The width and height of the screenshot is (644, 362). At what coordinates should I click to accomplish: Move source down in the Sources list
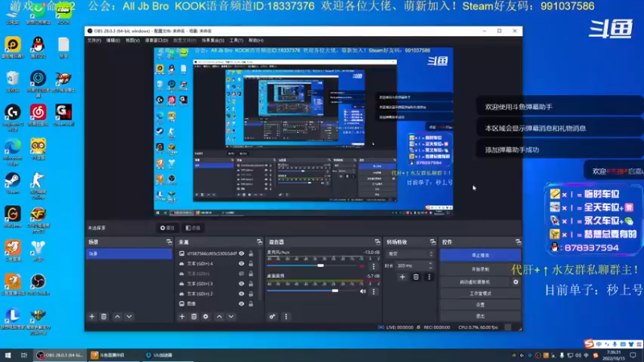tap(231, 316)
